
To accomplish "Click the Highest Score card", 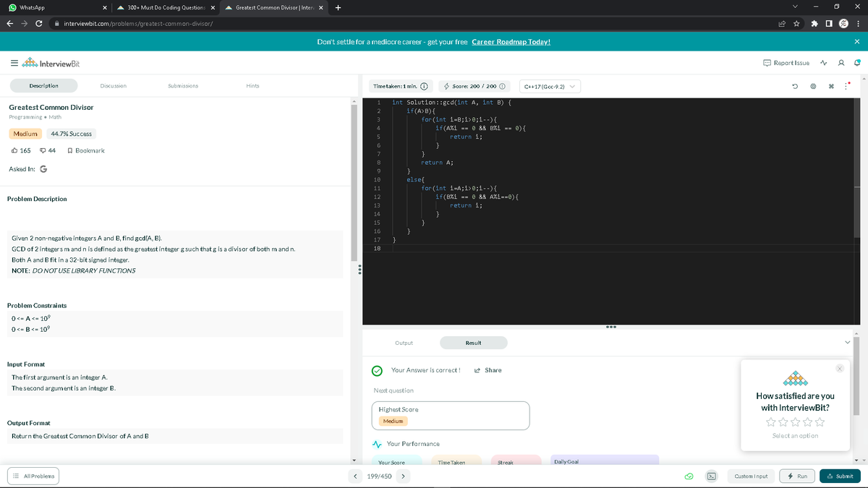I will coord(451,415).
